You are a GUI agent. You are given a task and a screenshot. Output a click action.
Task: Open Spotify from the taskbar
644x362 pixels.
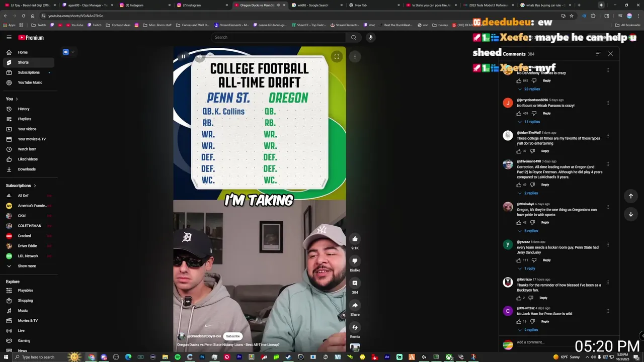[x=178, y=357]
